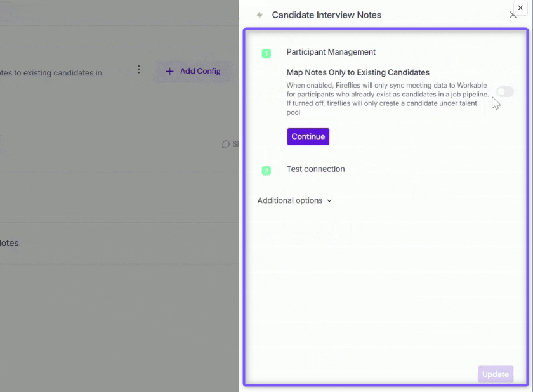Click the Continue button
The width and height of the screenshot is (533, 392).
click(x=308, y=136)
